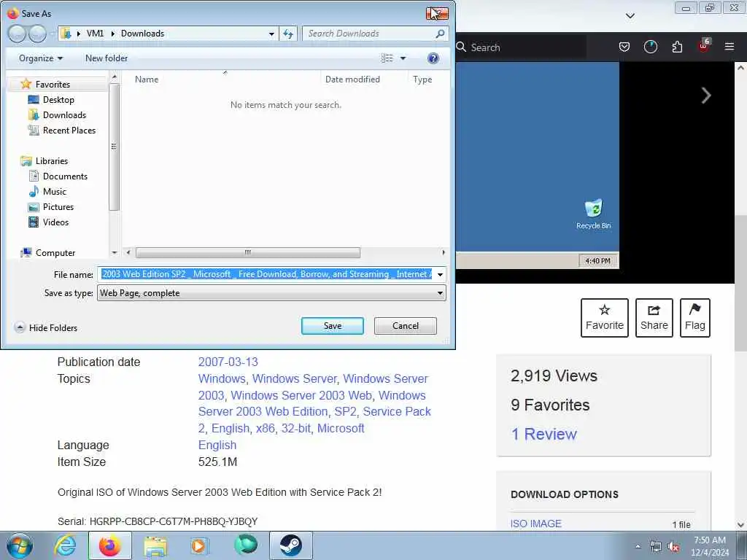Click the search magnifier in Search Downloads
This screenshot has height=560, width=747.
coord(440,34)
